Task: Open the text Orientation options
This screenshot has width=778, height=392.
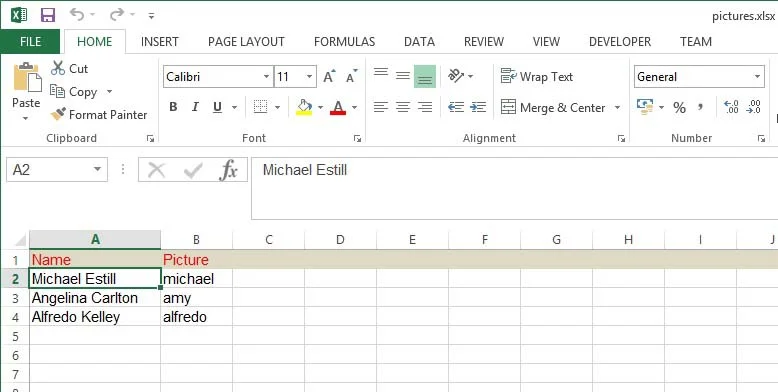Action: point(460,76)
